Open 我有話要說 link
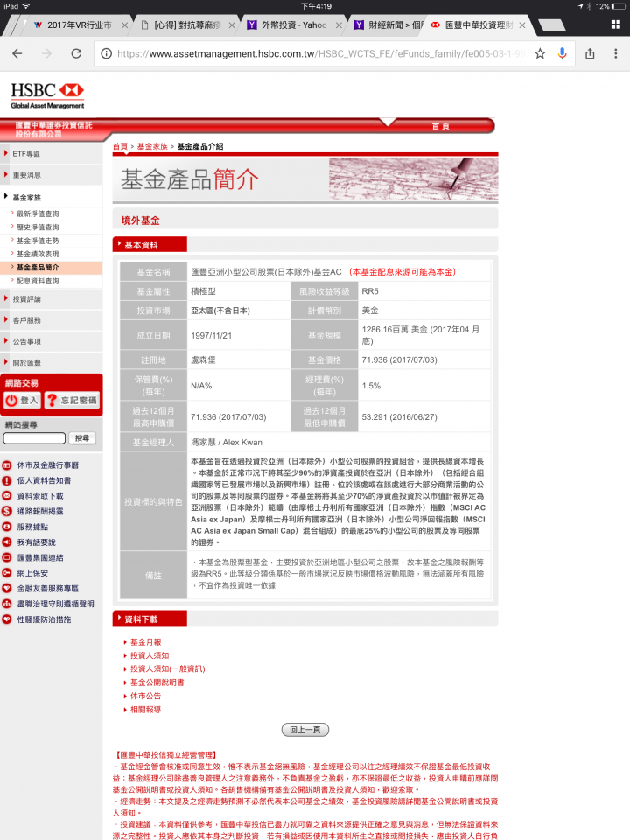The width and height of the screenshot is (630, 840). (37, 542)
